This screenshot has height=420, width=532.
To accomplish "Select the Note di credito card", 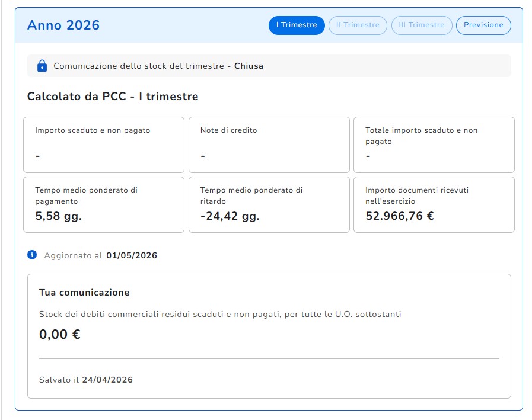I will pyautogui.click(x=269, y=145).
